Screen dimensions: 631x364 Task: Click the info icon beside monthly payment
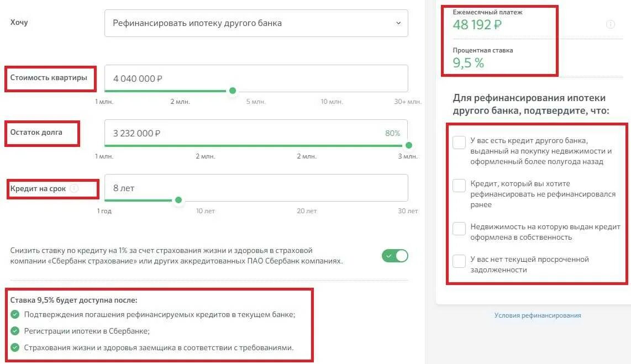(x=611, y=24)
